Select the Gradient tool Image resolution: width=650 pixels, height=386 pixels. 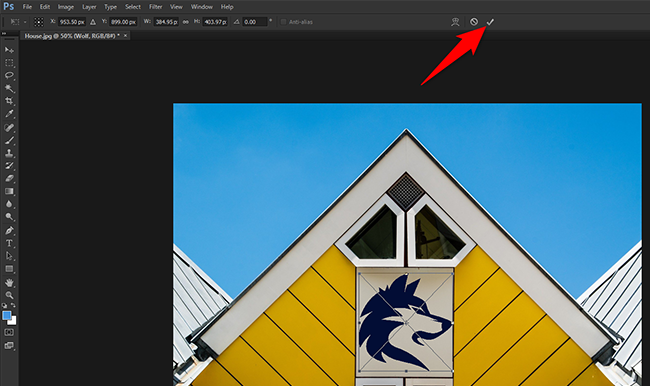coord(9,191)
